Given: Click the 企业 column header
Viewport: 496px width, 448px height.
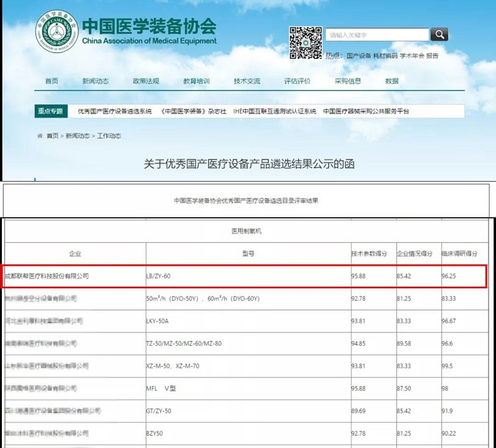Looking at the screenshot, I should point(75,254).
